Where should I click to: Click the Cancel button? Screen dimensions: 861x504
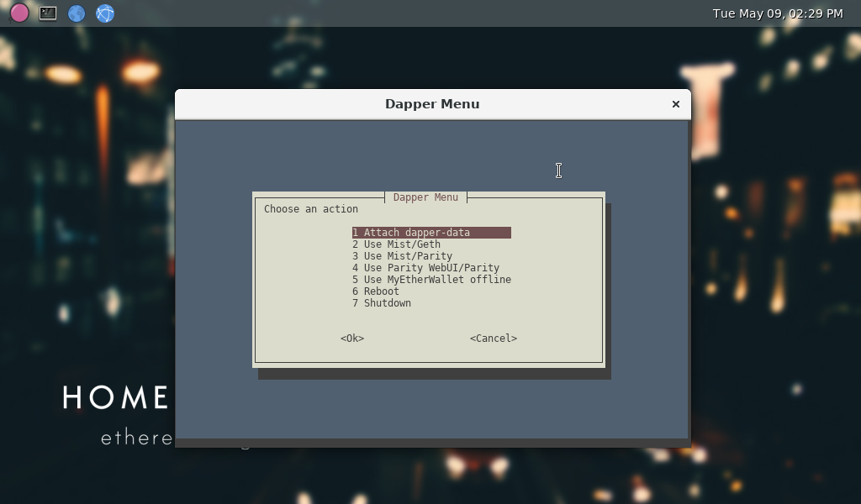(x=494, y=339)
